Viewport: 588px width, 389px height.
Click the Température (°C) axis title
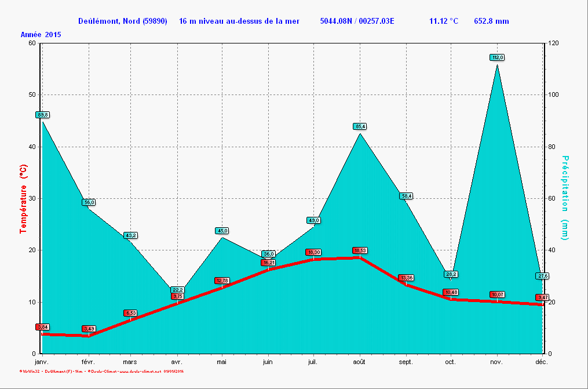(x=23, y=198)
